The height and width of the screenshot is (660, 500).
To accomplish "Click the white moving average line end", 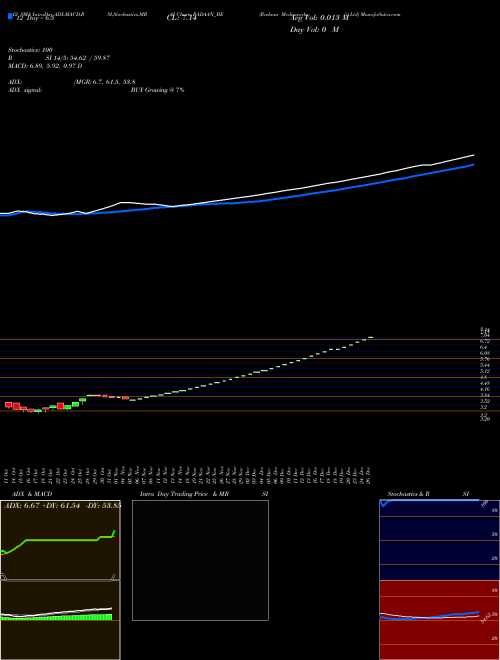I will pos(474,155).
